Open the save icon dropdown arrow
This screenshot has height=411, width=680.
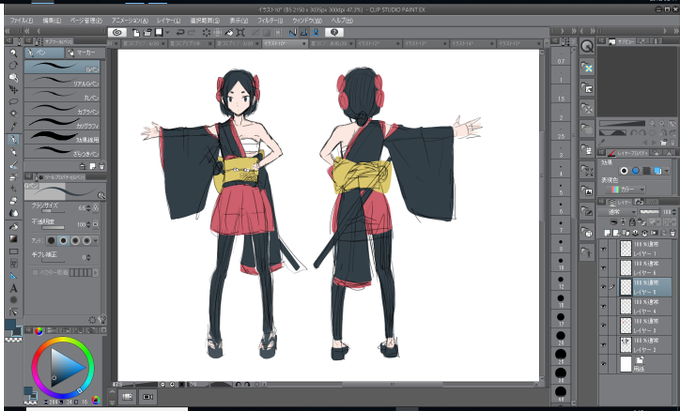tap(168, 33)
